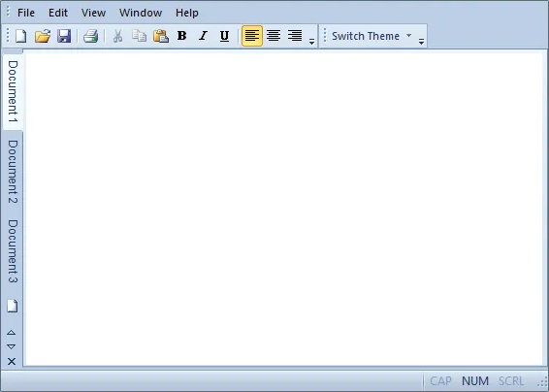Open the File menu
The image size is (549, 392).
(26, 13)
